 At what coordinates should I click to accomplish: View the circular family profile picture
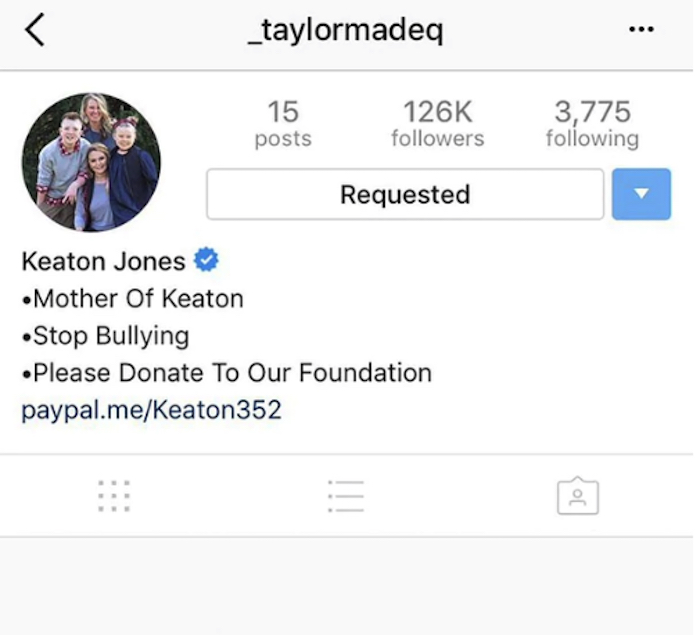pyautogui.click(x=91, y=162)
